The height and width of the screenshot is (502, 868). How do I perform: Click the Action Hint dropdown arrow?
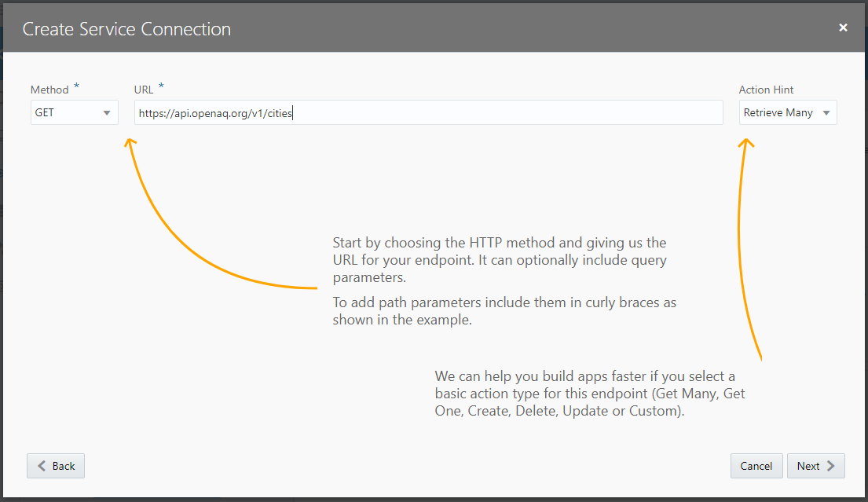(x=826, y=113)
